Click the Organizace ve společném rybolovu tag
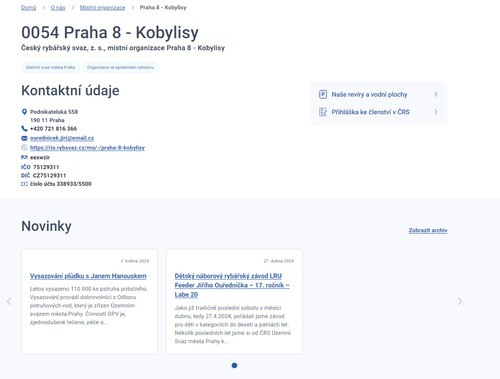Viewport: 500px width, 379px height. [x=120, y=67]
